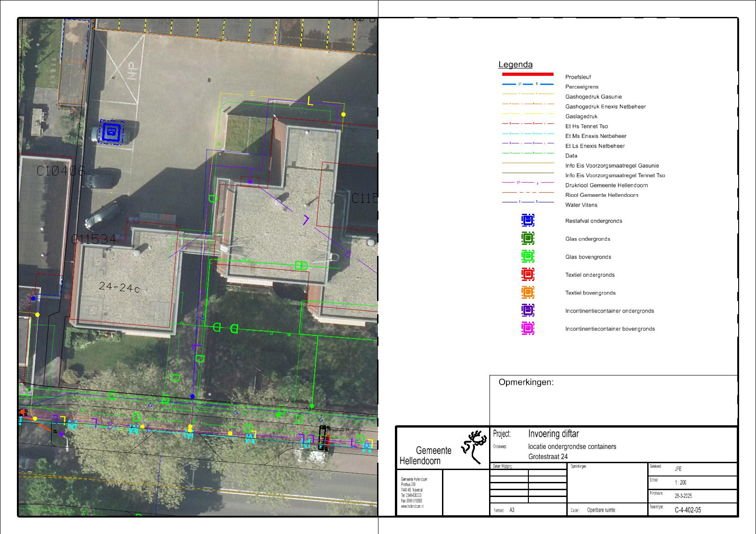Screen dimensions: 756x534
Task: Click the www.hellendoorn.nl web address
Action: (x=412, y=507)
